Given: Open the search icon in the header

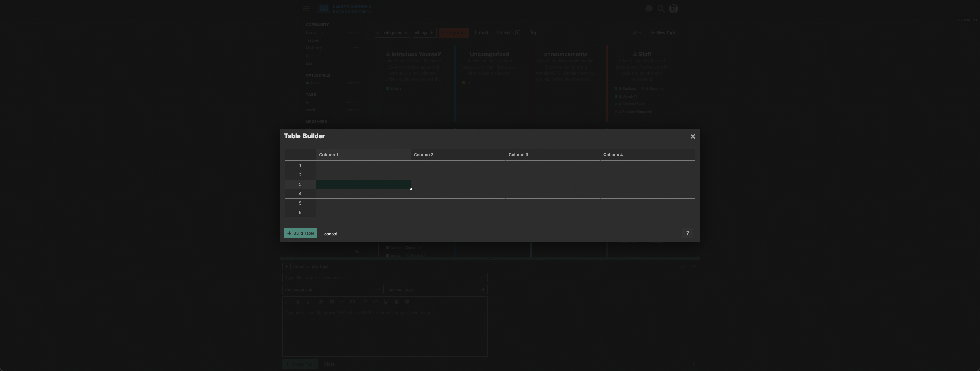Looking at the screenshot, I should pyautogui.click(x=661, y=8).
